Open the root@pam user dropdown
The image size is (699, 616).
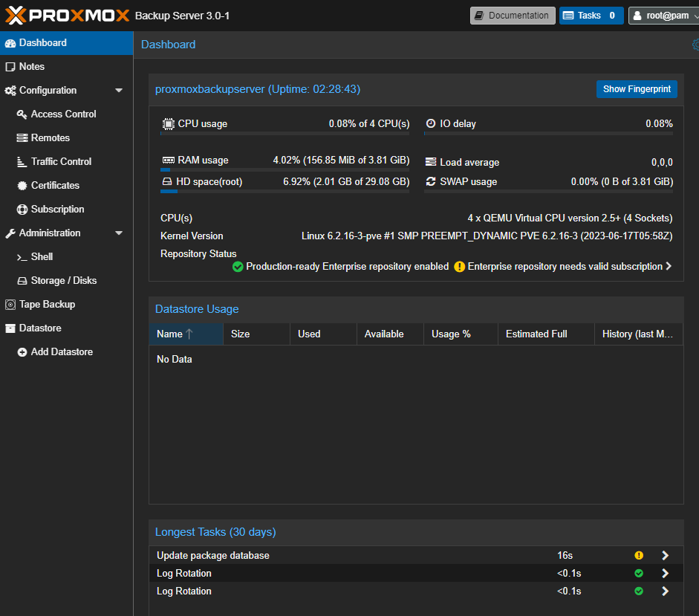(663, 16)
